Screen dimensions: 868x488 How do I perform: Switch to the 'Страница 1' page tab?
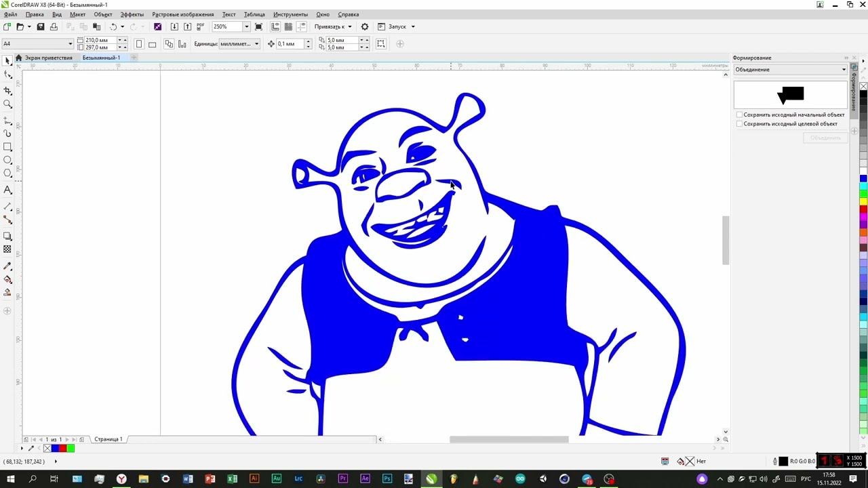pos(108,439)
